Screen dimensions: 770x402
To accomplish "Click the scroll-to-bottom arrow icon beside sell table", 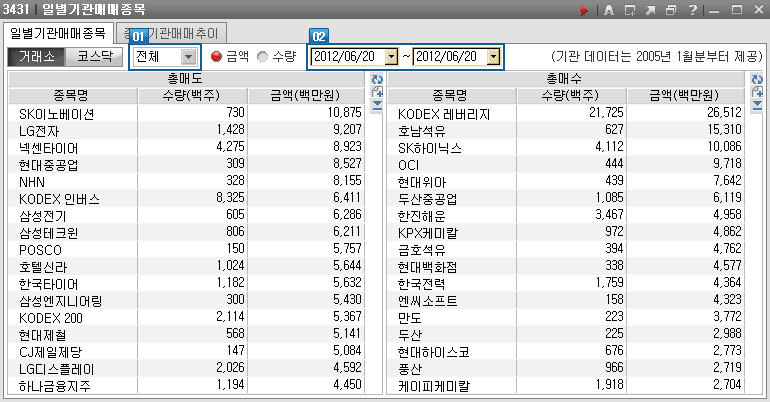I will click(377, 105).
